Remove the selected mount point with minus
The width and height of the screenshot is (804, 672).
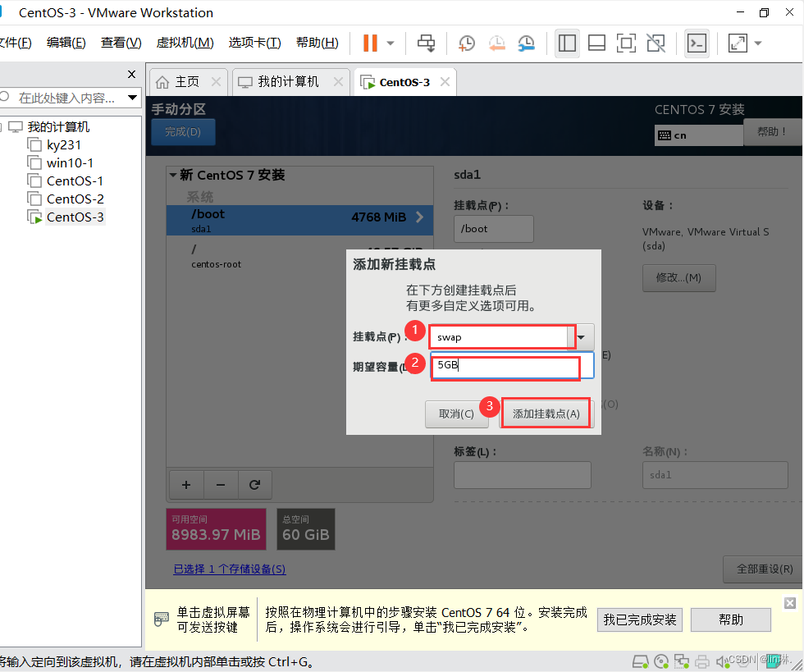pyautogui.click(x=221, y=485)
